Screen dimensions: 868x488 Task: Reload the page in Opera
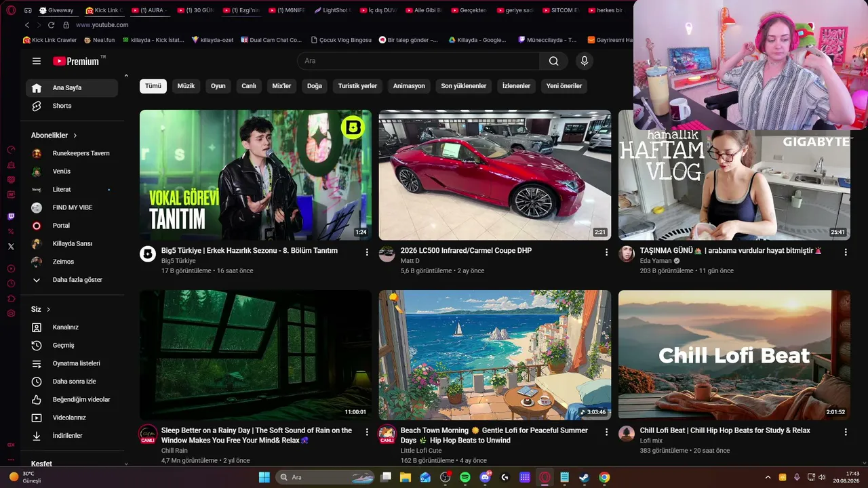51,25
